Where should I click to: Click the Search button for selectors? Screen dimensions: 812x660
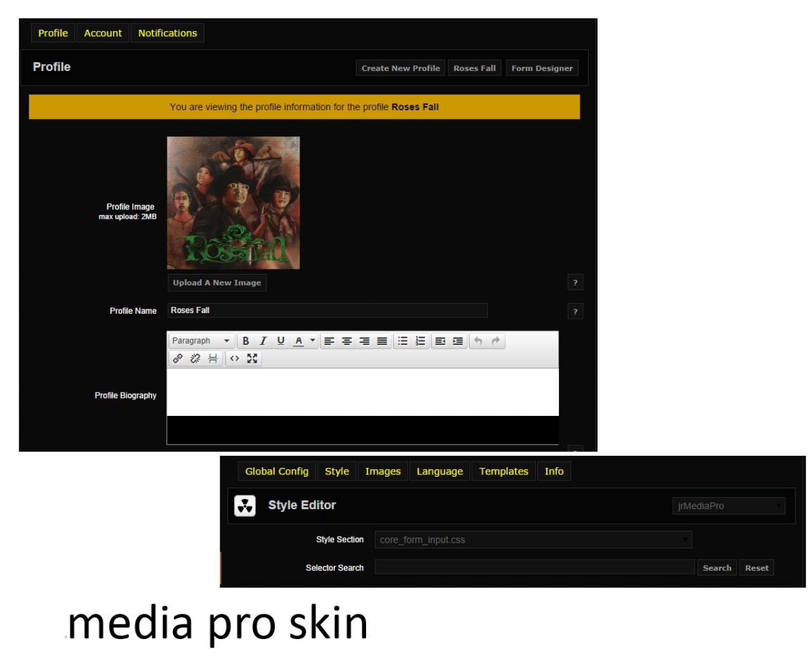pos(717,568)
